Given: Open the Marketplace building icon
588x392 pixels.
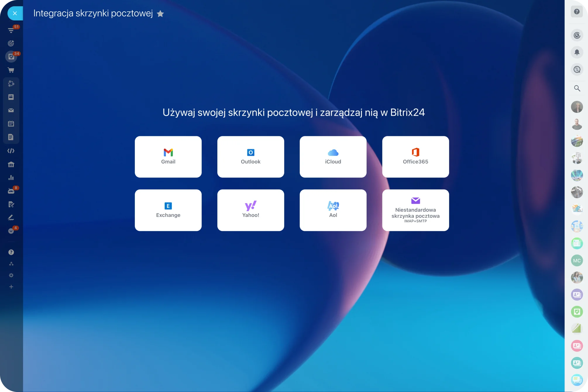Looking at the screenshot, I should click(x=11, y=164).
